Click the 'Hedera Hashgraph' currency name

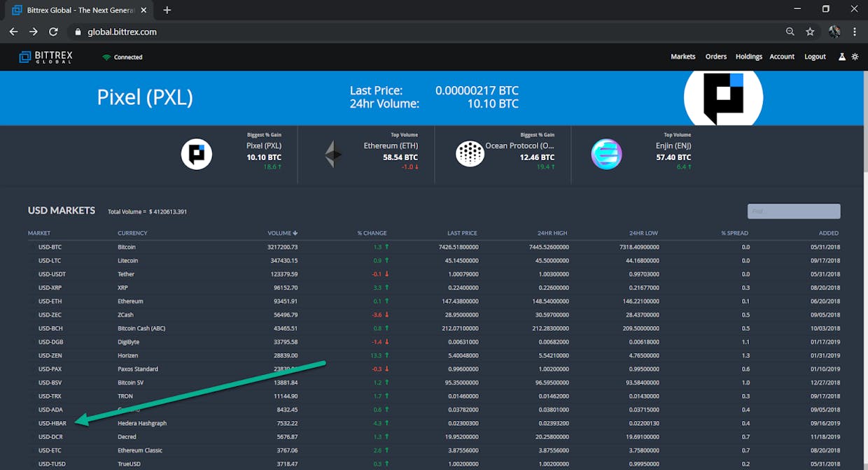tap(142, 423)
